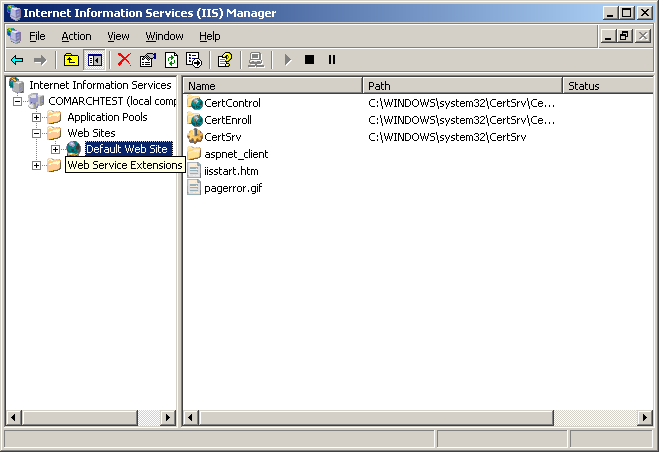Sort list by Name column header
Screen dimensions: 659x452
(273, 86)
